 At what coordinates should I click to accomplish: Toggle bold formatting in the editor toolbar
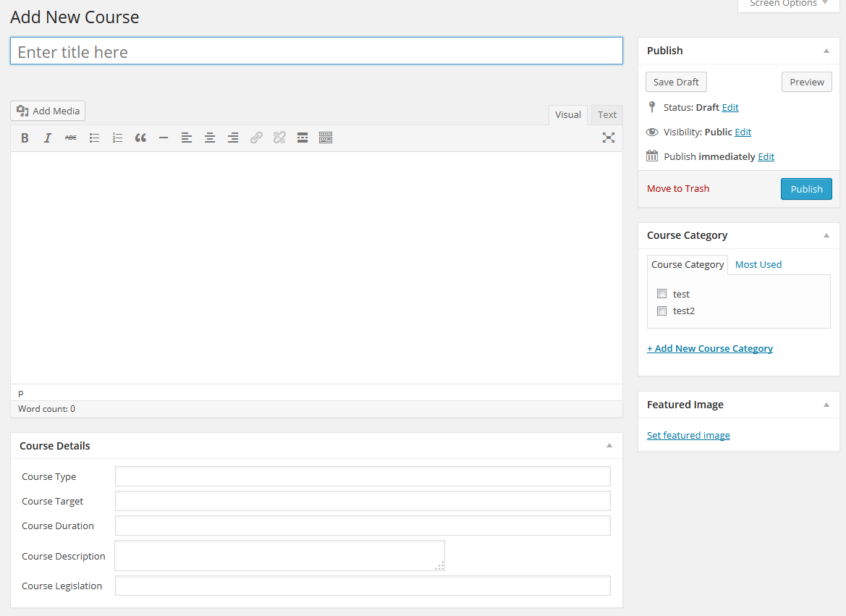25,138
